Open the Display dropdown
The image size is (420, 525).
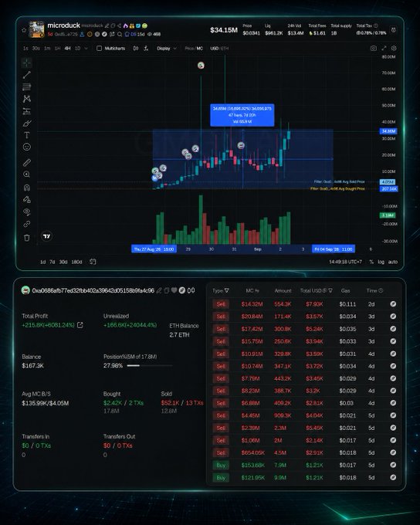(x=167, y=48)
